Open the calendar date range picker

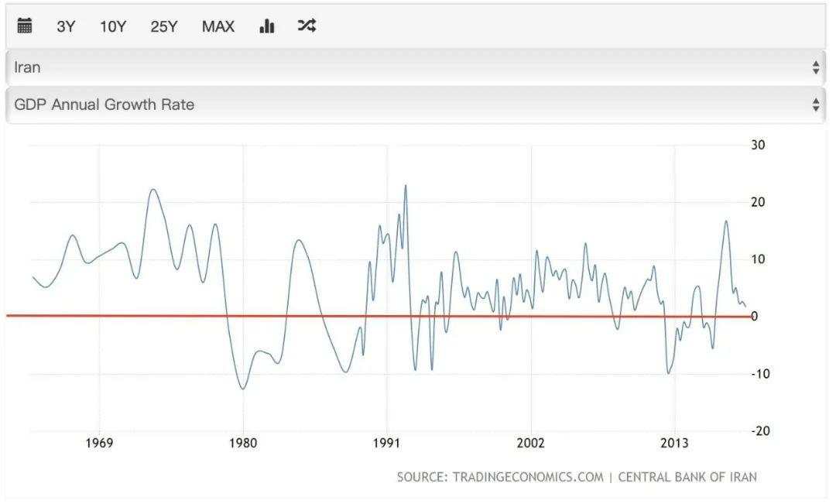[x=25, y=26]
